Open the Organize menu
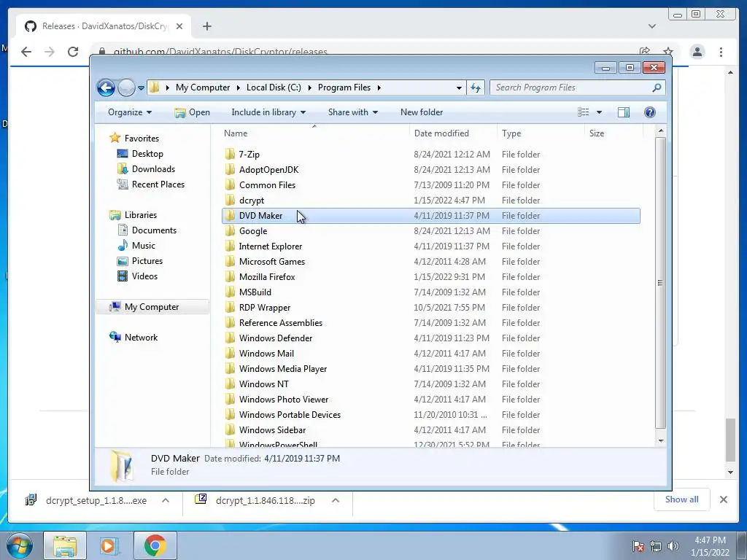Viewport: 747px width, 560px height. [130, 112]
